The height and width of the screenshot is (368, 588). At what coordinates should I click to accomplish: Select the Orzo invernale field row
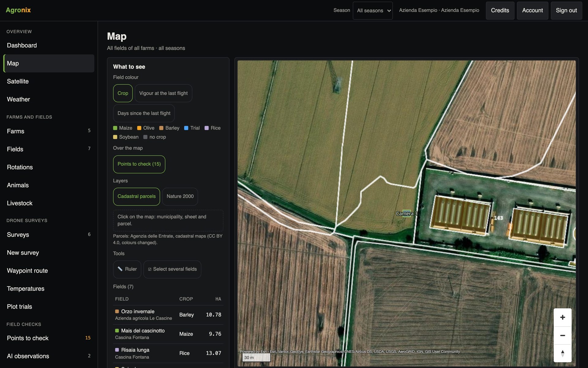pyautogui.click(x=168, y=315)
